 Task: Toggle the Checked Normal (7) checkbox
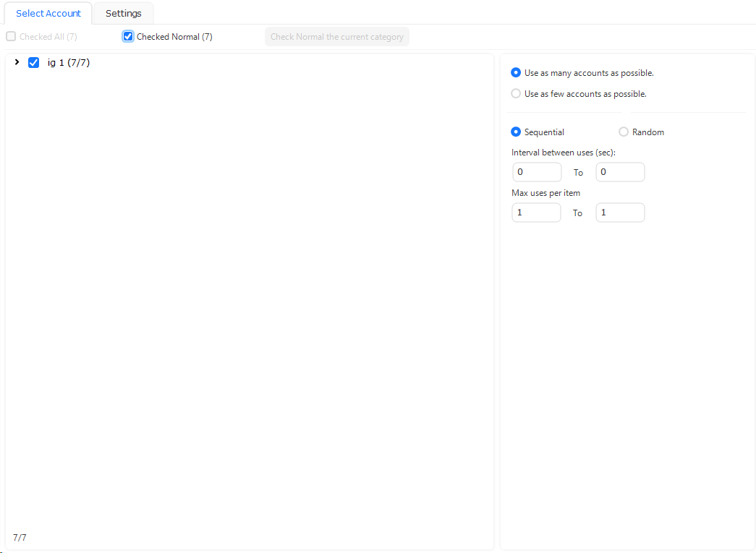click(x=128, y=36)
